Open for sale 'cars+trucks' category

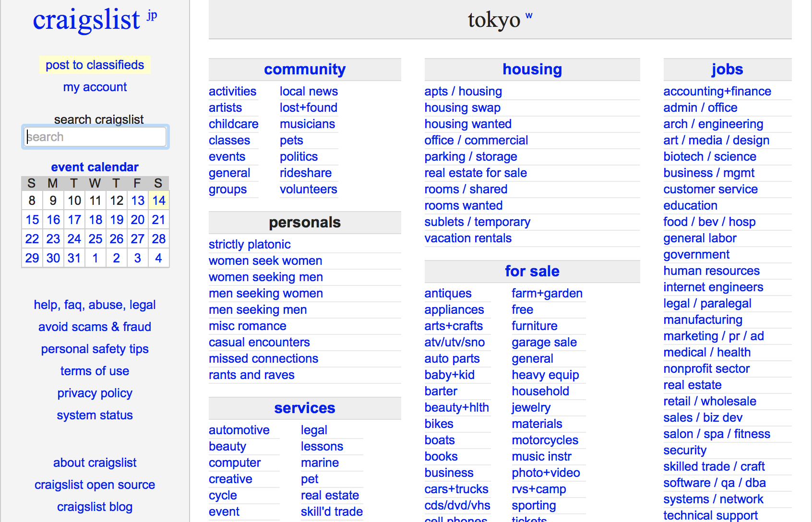[456, 489]
